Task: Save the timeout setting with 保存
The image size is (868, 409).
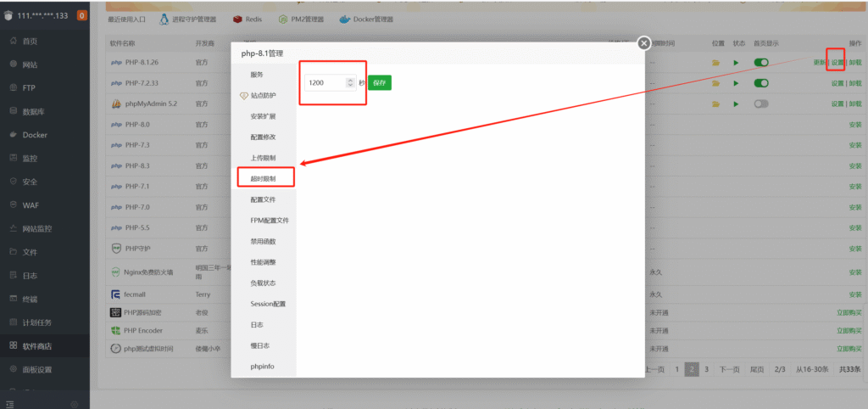Action: (x=379, y=82)
